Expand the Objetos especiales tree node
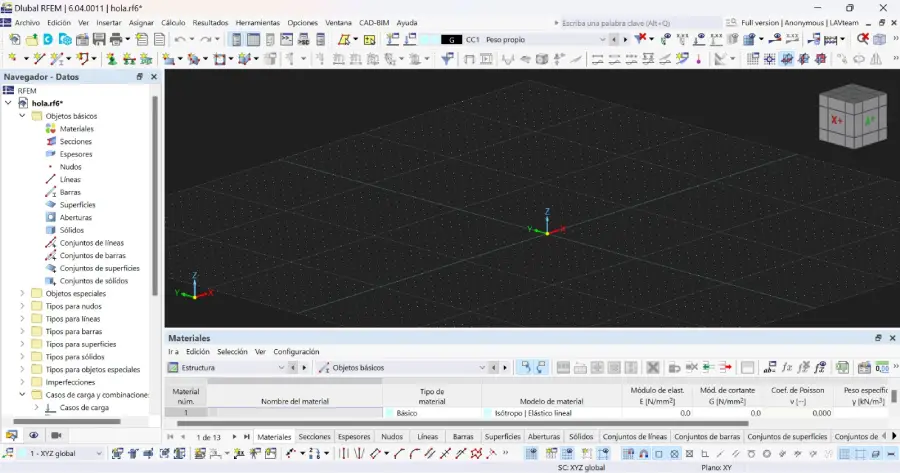Screen dimensions: 900x473 [x=23, y=294]
